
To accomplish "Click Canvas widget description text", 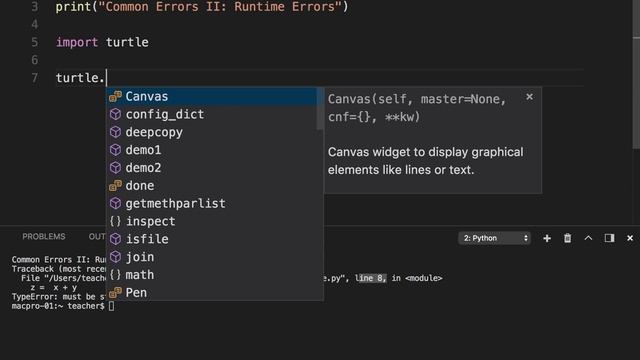I will [x=425, y=161].
